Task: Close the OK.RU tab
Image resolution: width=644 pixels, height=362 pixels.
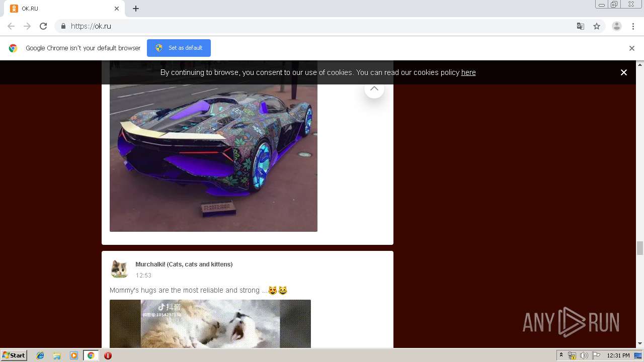Action: click(117, 9)
